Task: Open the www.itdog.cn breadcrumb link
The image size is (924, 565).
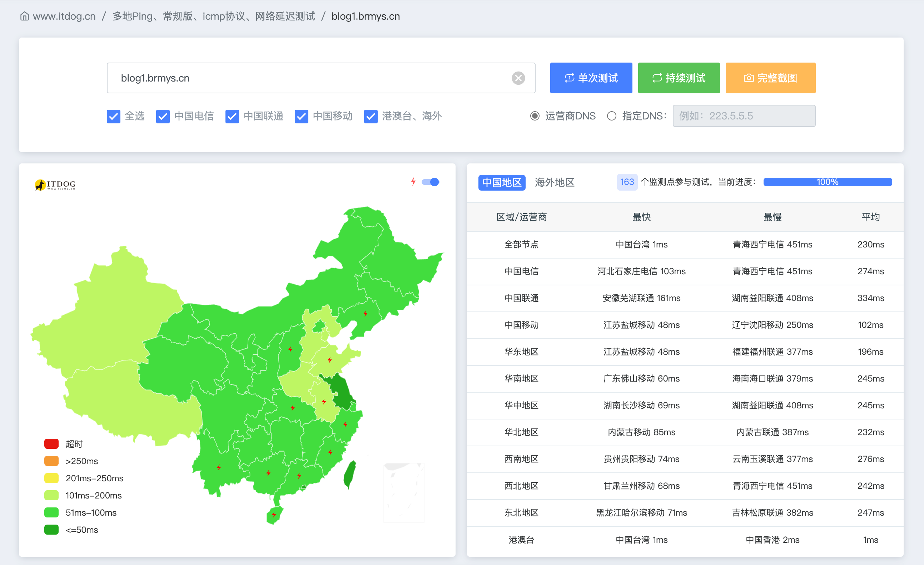Action: tap(64, 16)
